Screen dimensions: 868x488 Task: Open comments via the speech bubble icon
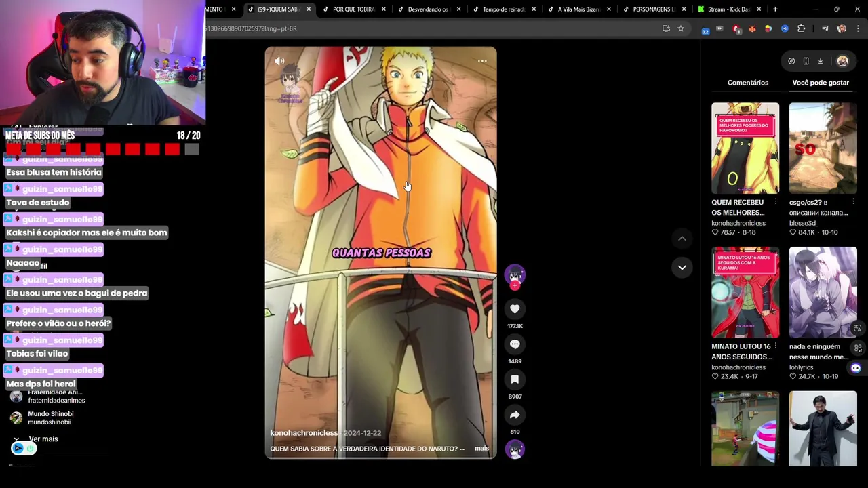[515, 344]
